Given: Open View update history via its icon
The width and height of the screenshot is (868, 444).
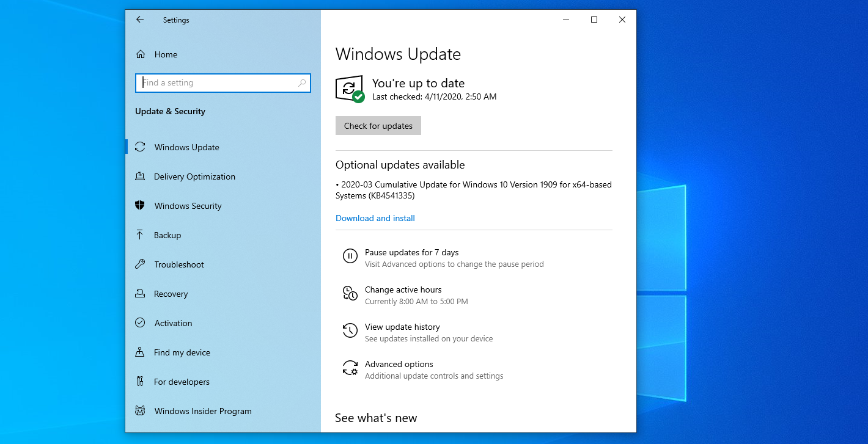Looking at the screenshot, I should click(350, 330).
